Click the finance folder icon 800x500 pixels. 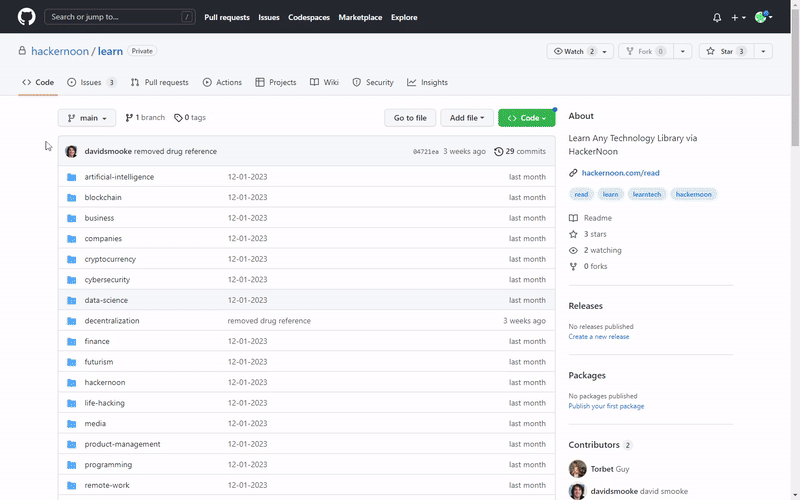pyautogui.click(x=71, y=341)
